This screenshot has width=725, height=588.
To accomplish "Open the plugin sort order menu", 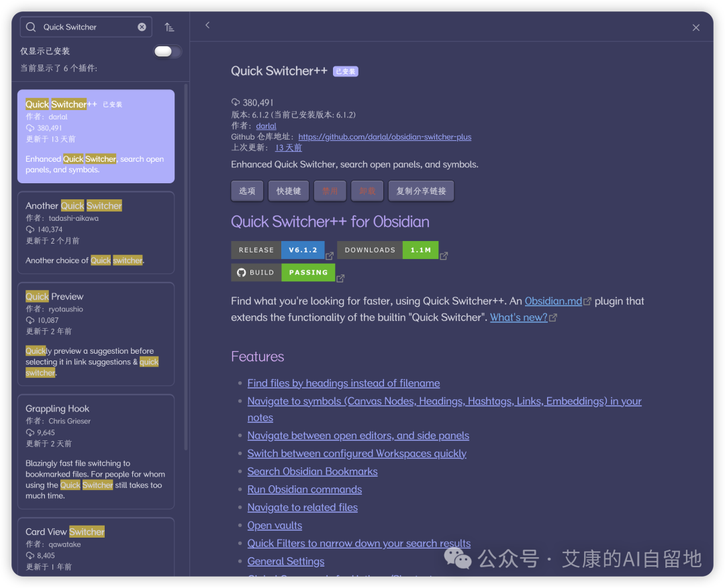I will coord(169,28).
